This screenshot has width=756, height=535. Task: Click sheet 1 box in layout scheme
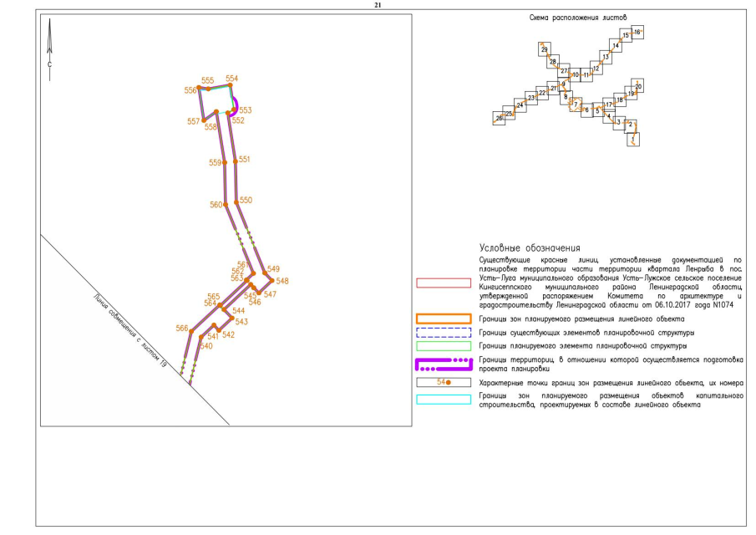pos(634,139)
